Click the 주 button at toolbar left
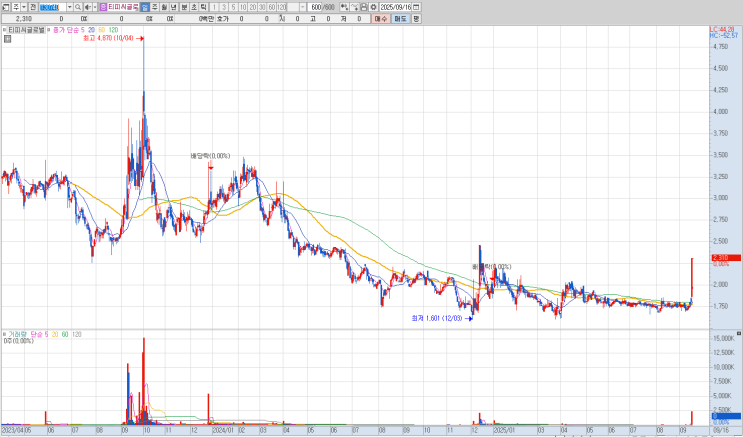 click(x=16, y=7)
